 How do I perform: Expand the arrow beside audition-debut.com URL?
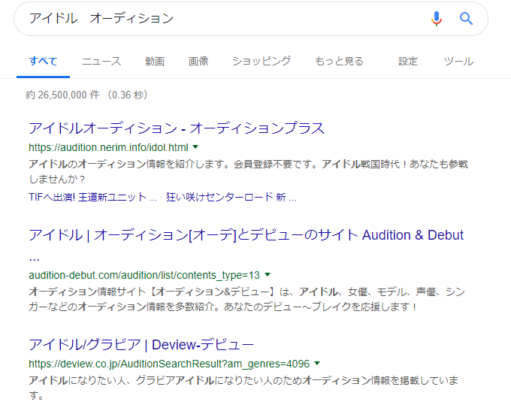(x=268, y=275)
